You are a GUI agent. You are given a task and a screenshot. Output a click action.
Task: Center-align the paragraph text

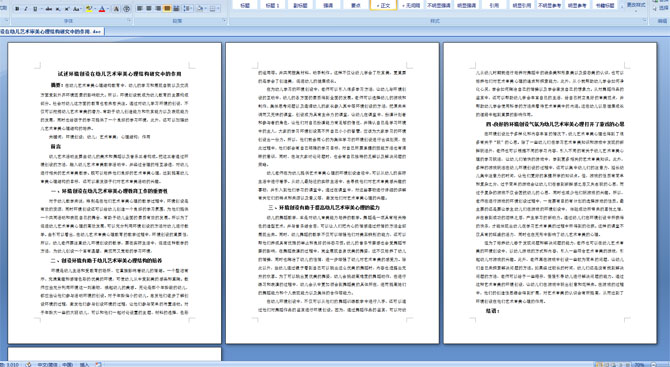coord(149,9)
